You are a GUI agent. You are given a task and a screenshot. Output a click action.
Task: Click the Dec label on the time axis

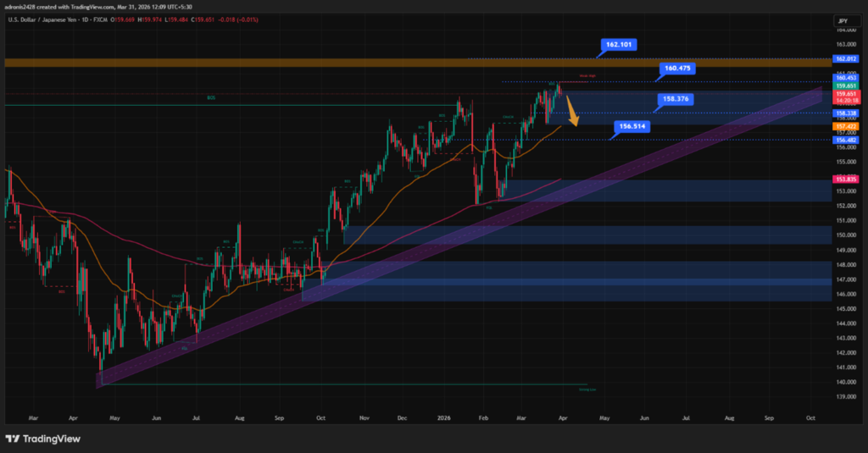pyautogui.click(x=403, y=418)
